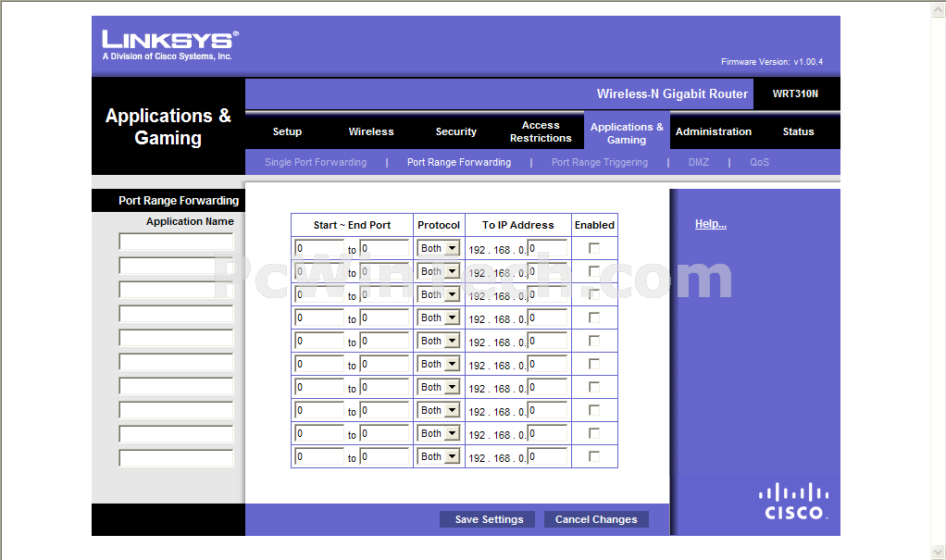Enable the fourth port forwarding row
This screenshot has height=560, width=946.
click(x=594, y=317)
